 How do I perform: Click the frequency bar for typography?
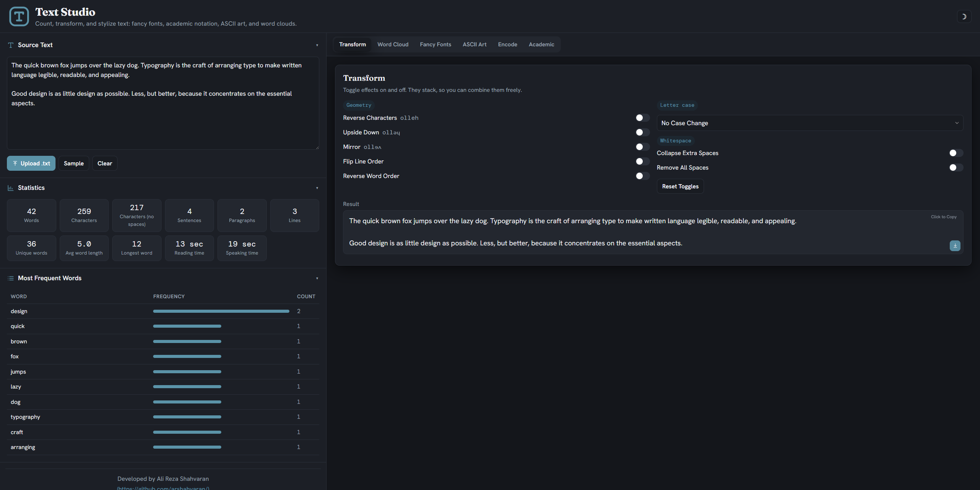click(187, 417)
